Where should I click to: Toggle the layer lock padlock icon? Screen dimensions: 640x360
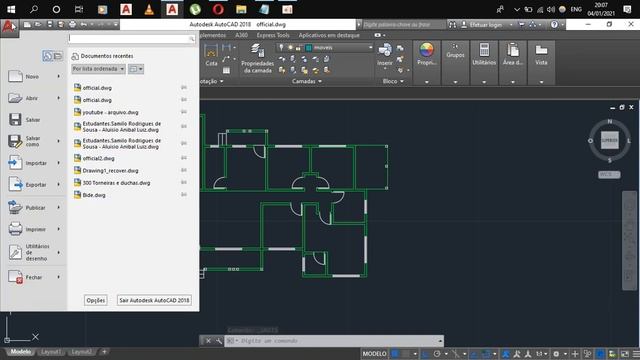coord(299,48)
